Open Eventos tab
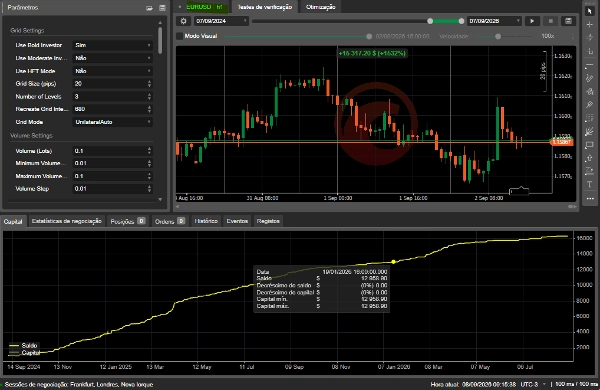This screenshot has width=600, height=390. pos(237,221)
